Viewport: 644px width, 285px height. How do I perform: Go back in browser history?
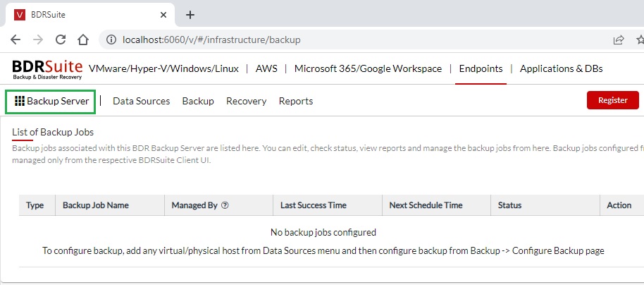(x=16, y=40)
